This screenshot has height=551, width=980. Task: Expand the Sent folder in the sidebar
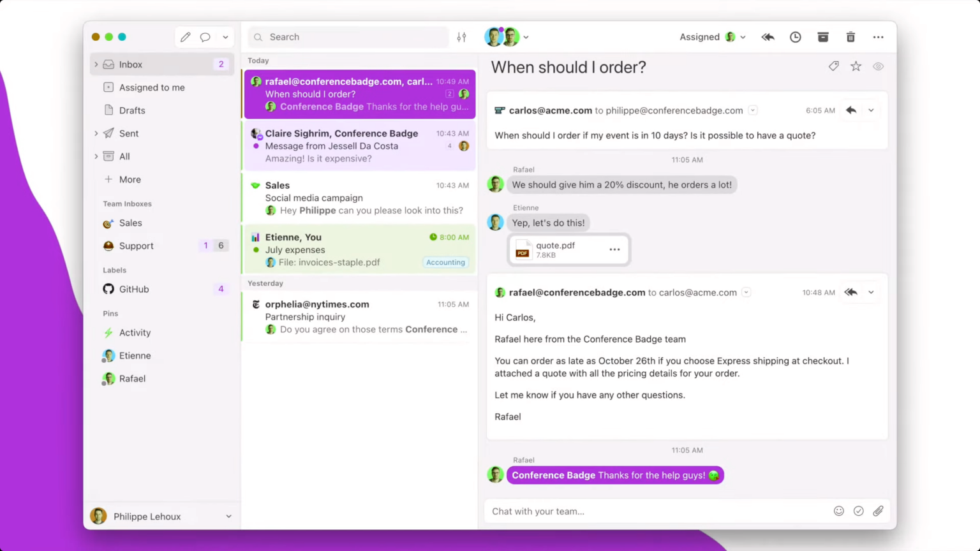coord(96,133)
